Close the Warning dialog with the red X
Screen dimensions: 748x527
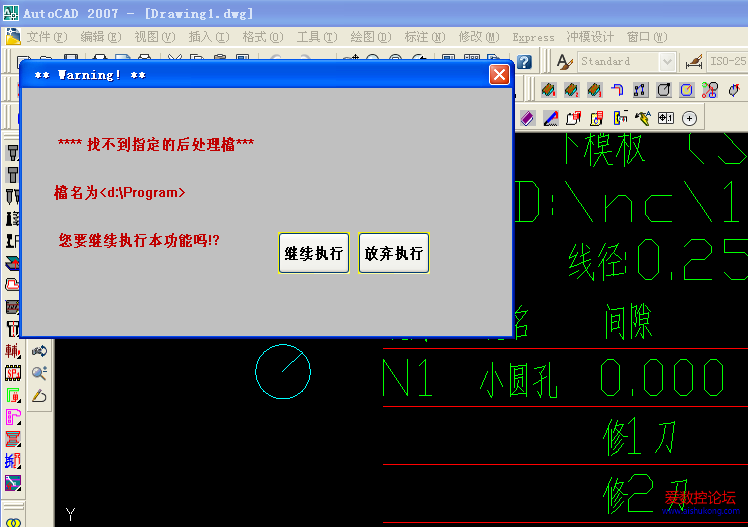click(x=499, y=74)
